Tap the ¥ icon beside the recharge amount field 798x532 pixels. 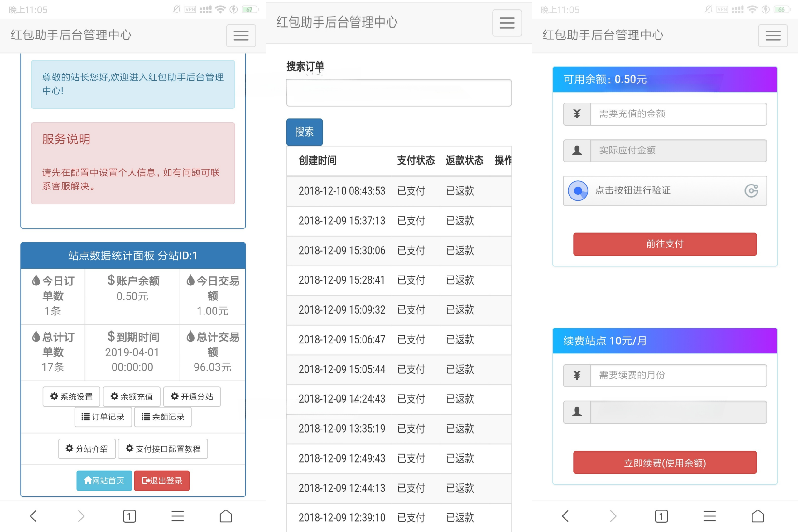pos(577,114)
